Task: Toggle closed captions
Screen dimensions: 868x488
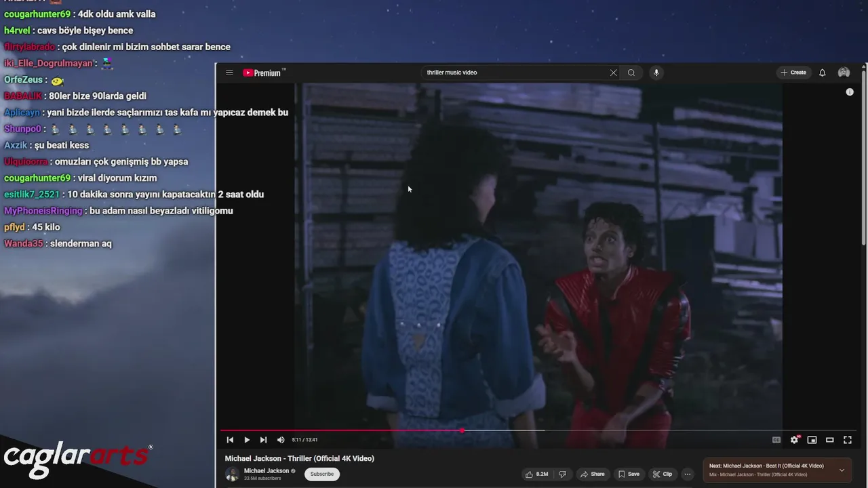Action: [x=776, y=440]
